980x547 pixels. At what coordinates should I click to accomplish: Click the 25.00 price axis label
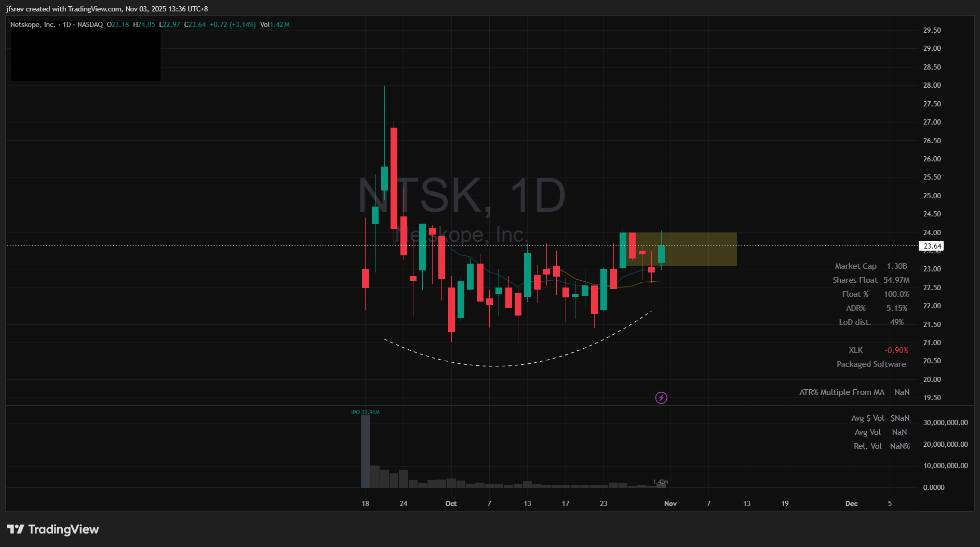[932, 196]
